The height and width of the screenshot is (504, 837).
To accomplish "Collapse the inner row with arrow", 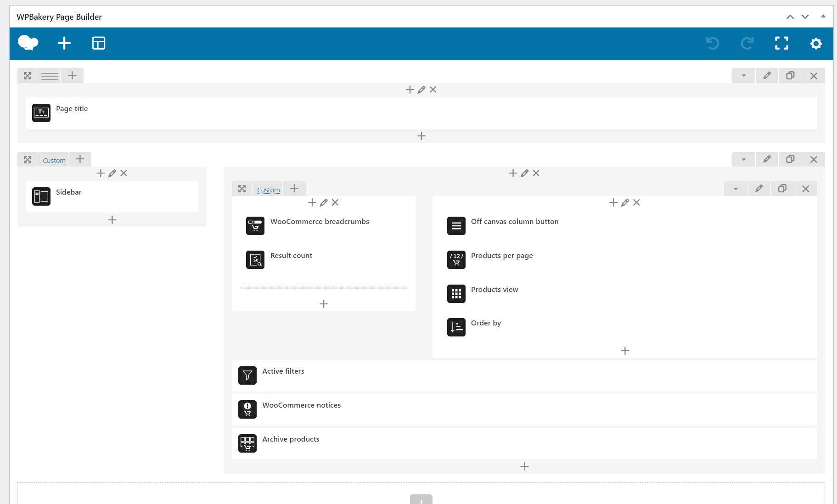I will [736, 189].
